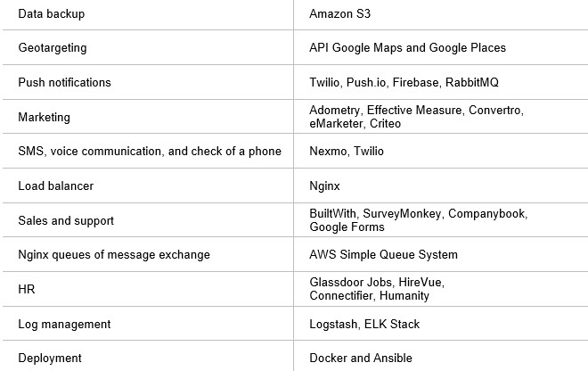The width and height of the screenshot is (588, 371).
Task: Select the API Google Maps and Google Places text
Action: (407, 47)
